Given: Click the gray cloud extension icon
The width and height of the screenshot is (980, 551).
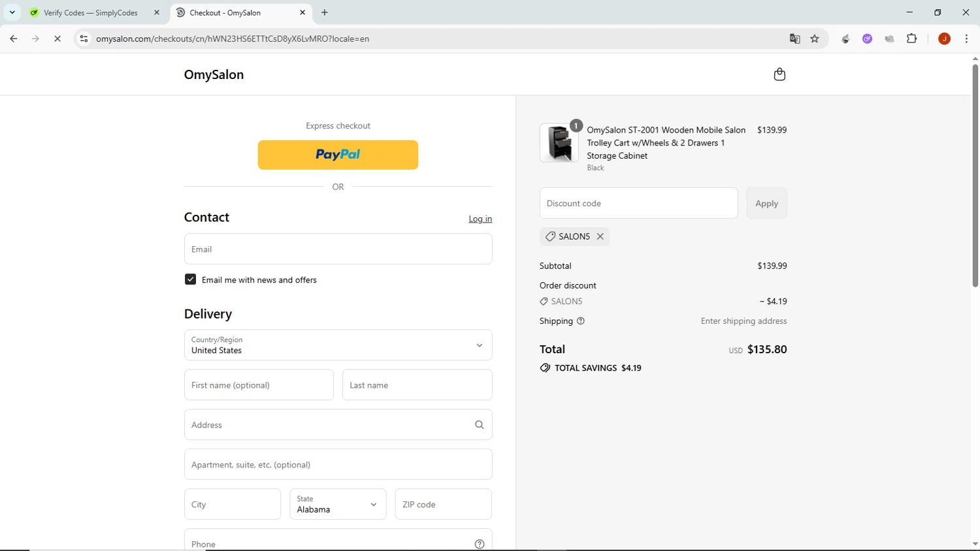Looking at the screenshot, I should click(x=889, y=39).
